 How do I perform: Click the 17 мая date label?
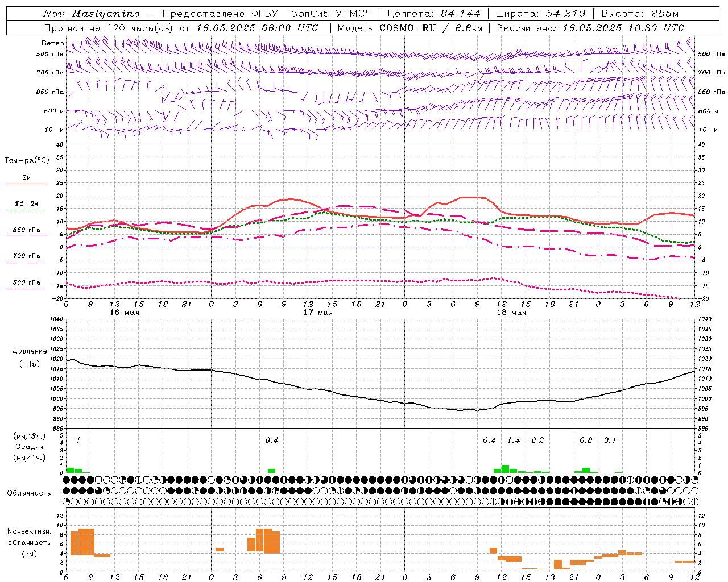pyautogui.click(x=318, y=313)
